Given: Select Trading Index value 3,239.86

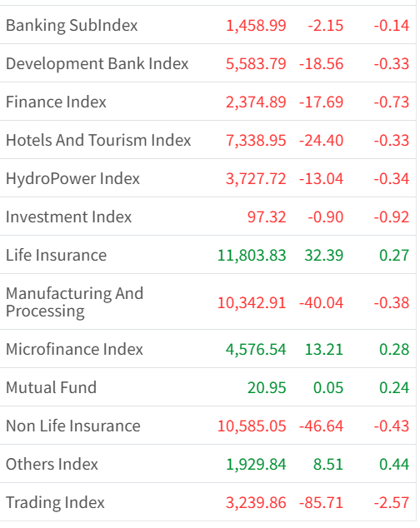Looking at the screenshot, I should (x=256, y=503).
